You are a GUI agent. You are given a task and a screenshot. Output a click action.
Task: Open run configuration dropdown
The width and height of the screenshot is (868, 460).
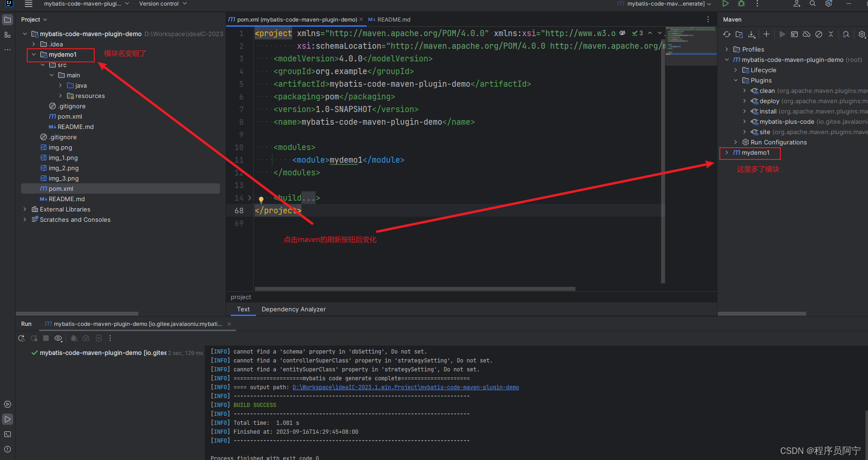(x=665, y=4)
